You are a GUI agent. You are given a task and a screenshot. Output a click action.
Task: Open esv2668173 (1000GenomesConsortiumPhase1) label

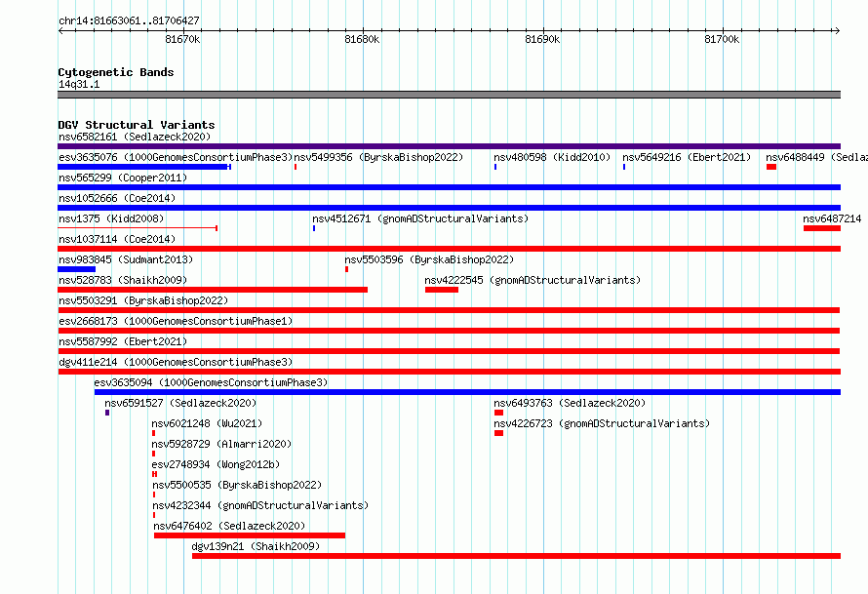point(176,321)
